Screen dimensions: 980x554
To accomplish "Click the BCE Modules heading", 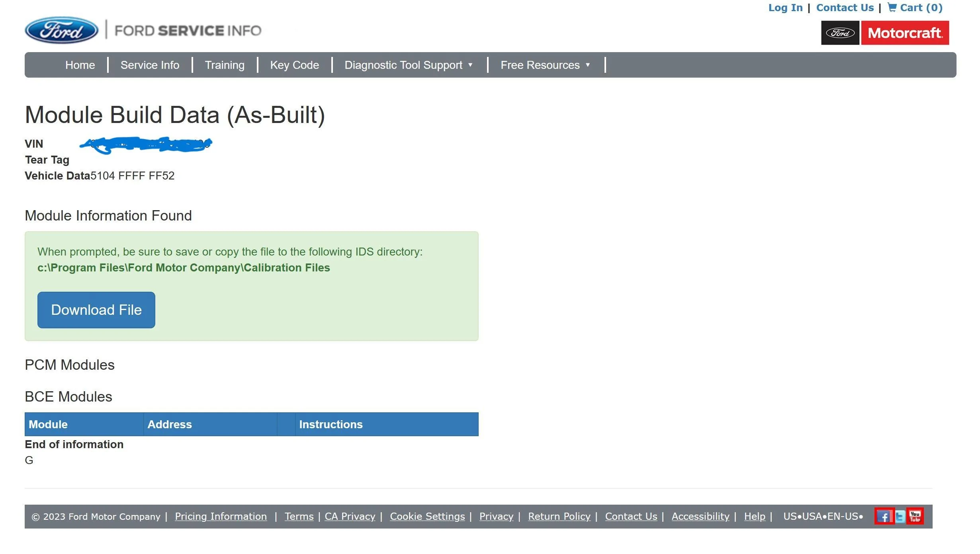I will [68, 397].
